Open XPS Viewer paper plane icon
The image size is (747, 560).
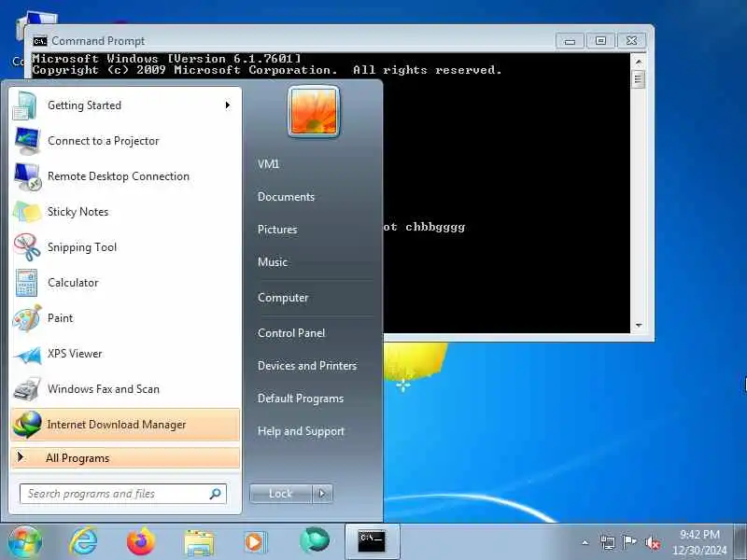pos(28,355)
